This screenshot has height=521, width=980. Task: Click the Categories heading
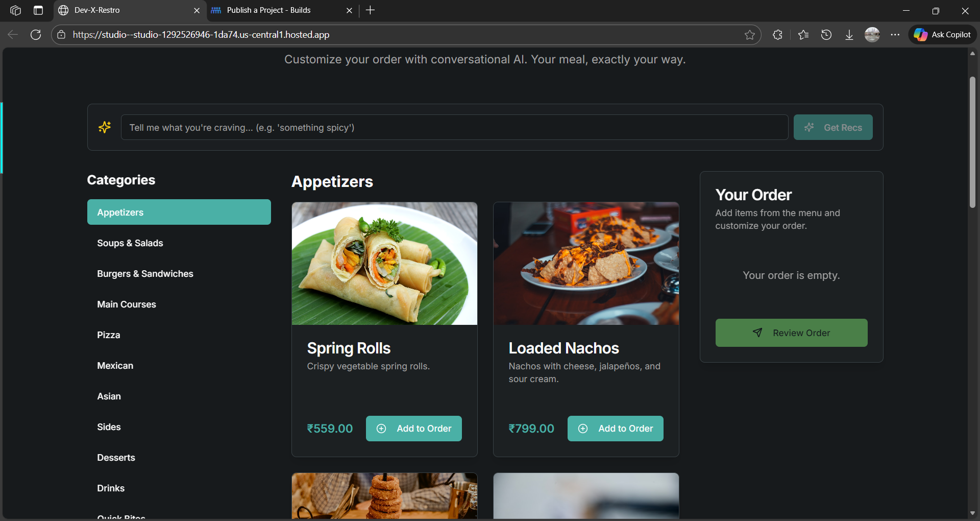121,180
